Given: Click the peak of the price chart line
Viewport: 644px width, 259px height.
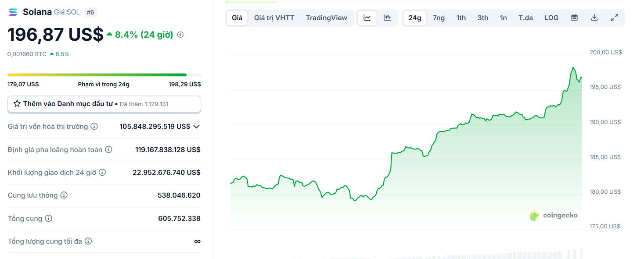Looking at the screenshot, I should coord(573,67).
